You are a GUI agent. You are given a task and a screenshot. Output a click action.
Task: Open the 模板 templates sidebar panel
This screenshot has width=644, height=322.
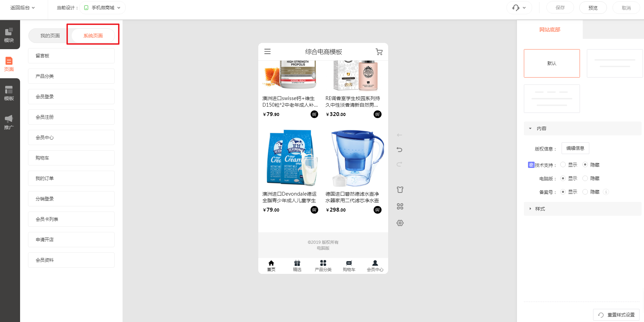(9, 93)
